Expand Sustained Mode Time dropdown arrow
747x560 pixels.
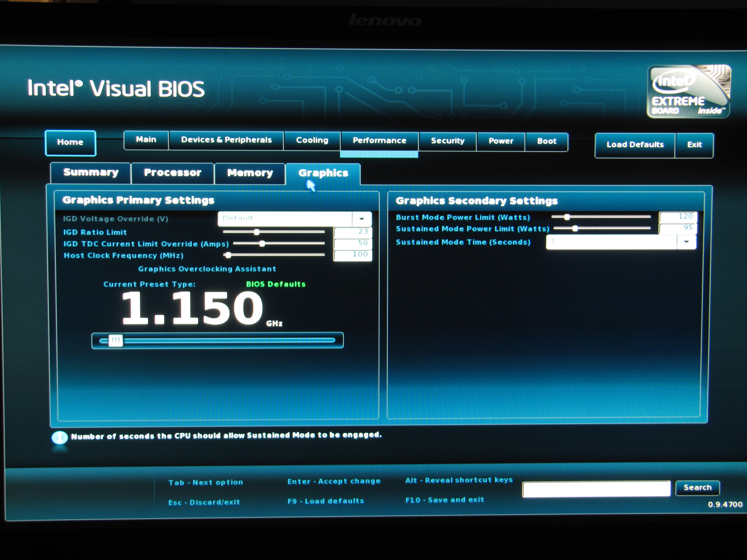point(686,242)
